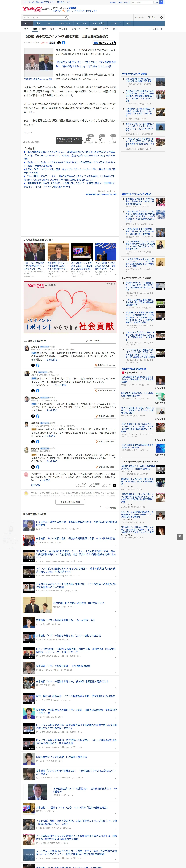Open 返信 33件 replies
The image size is (186, 868).
pyautogui.click(x=35, y=486)
